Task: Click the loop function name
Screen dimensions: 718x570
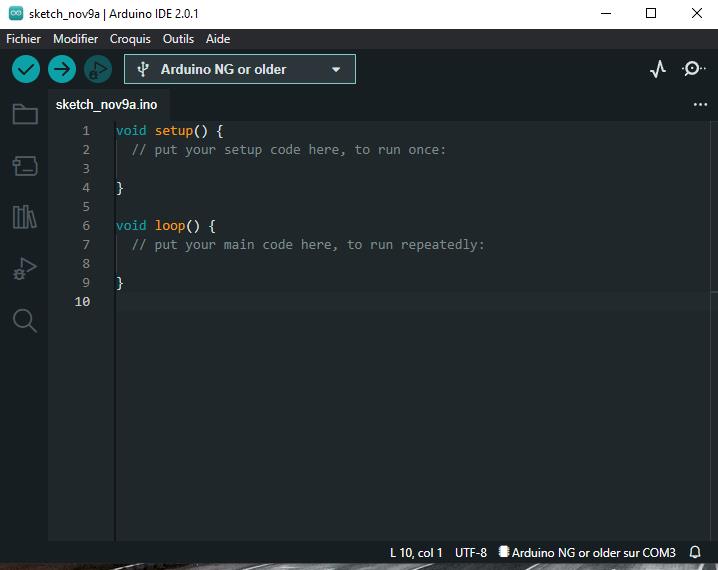Action: click(170, 226)
